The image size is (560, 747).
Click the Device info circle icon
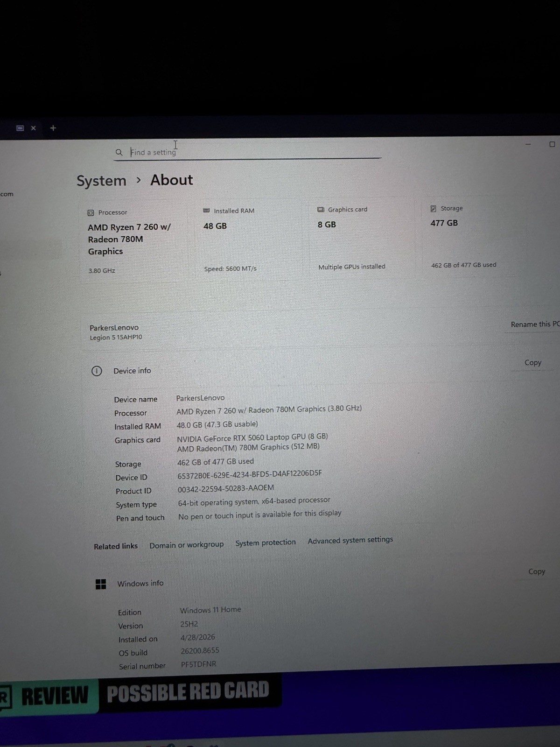(97, 371)
